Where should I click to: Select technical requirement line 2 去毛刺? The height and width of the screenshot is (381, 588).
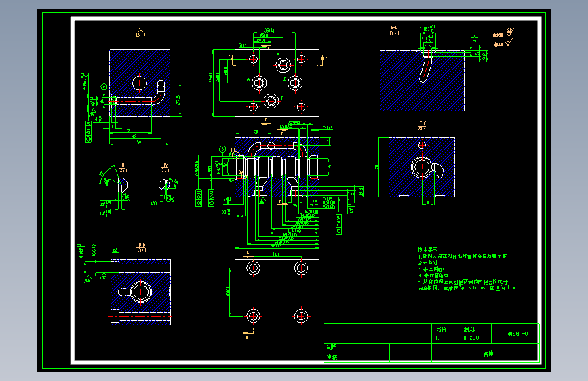click(428, 263)
